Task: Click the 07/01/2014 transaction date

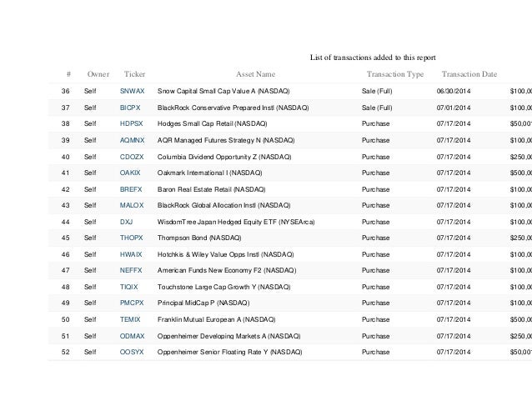Action: click(x=454, y=108)
